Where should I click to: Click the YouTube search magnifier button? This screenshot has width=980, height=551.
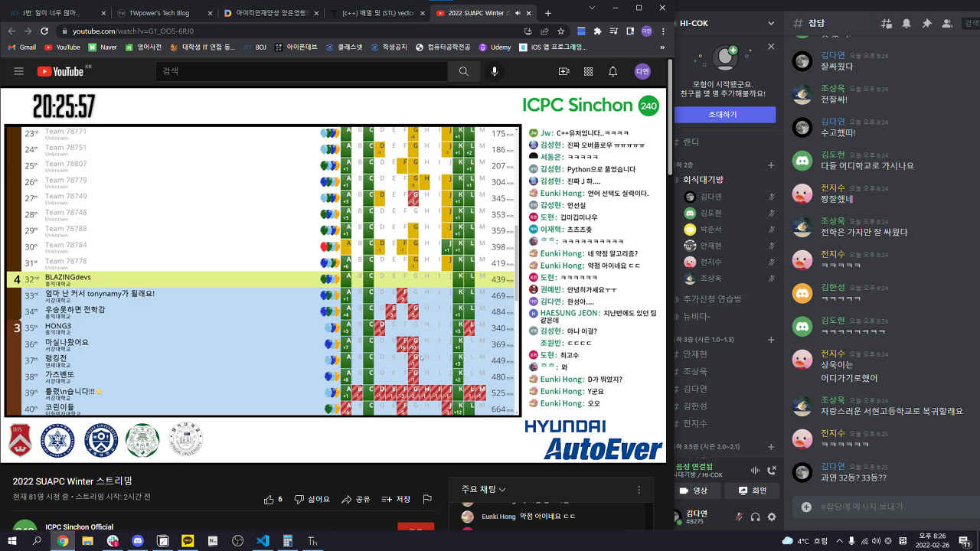[464, 71]
